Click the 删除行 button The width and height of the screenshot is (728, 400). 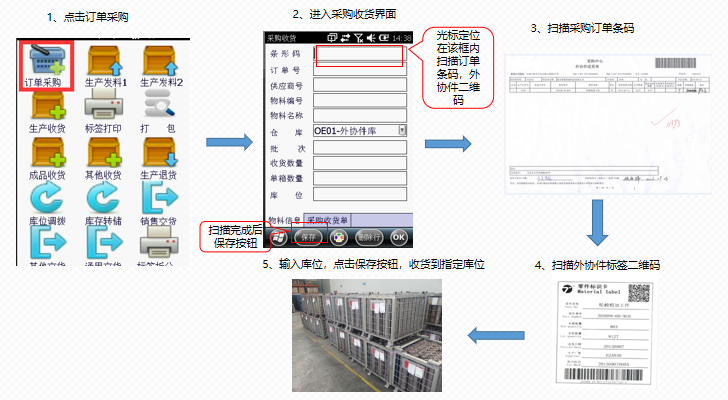(x=369, y=238)
